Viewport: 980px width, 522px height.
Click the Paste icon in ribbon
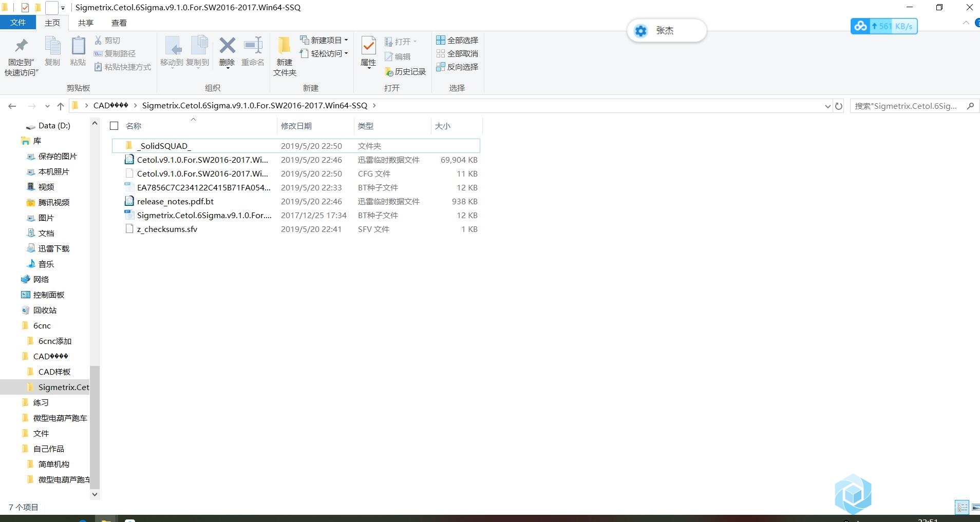[x=78, y=46]
